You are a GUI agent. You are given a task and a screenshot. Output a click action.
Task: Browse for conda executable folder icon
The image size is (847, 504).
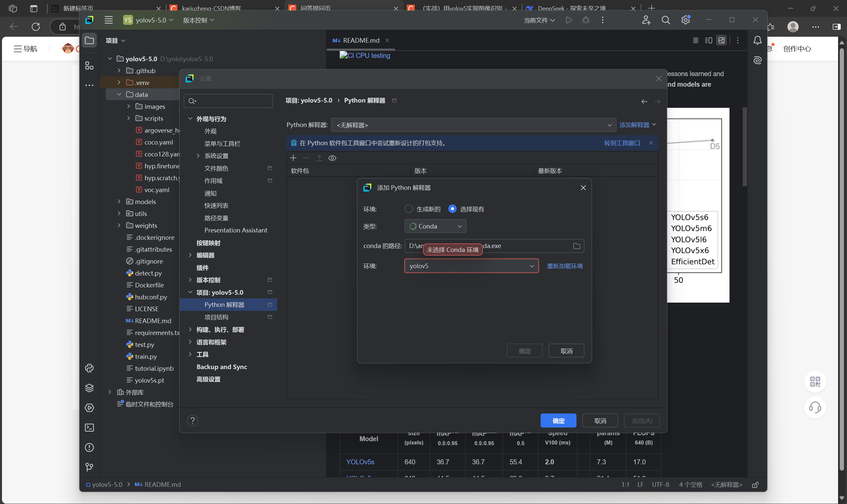coord(577,246)
